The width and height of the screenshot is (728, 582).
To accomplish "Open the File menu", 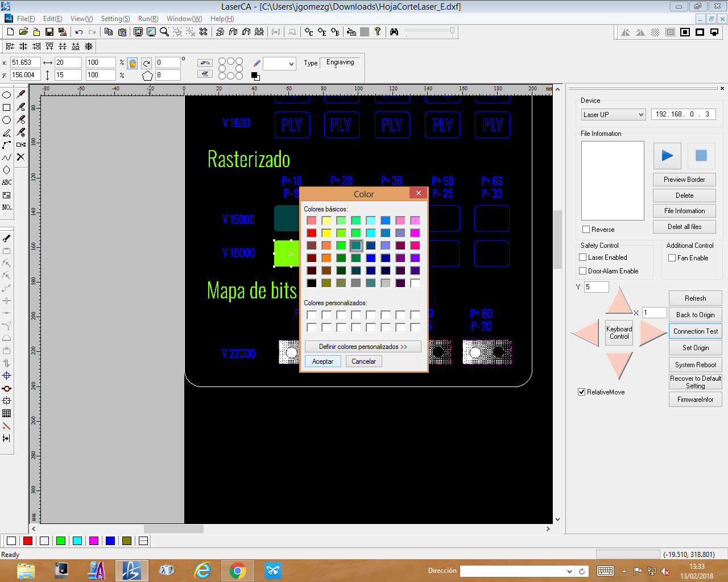I will 26,19.
